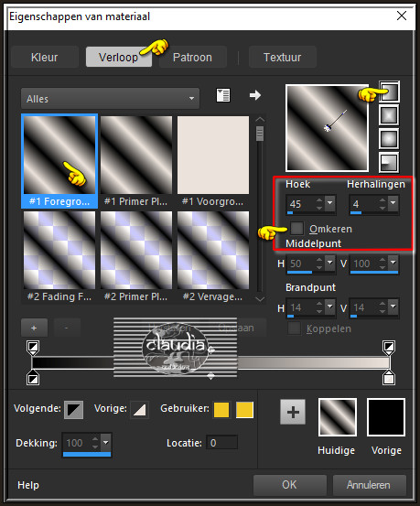Select the top-right transparency stop marker

[x=389, y=348]
